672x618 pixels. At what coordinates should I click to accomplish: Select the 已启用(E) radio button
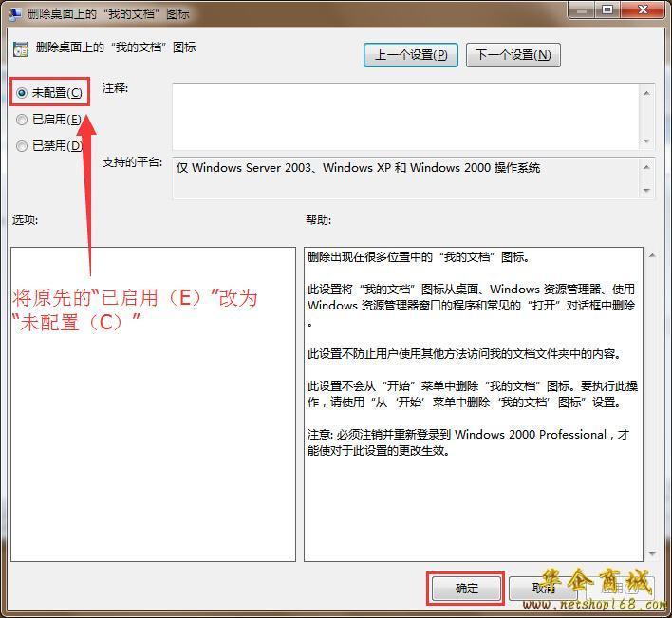pyautogui.click(x=22, y=120)
